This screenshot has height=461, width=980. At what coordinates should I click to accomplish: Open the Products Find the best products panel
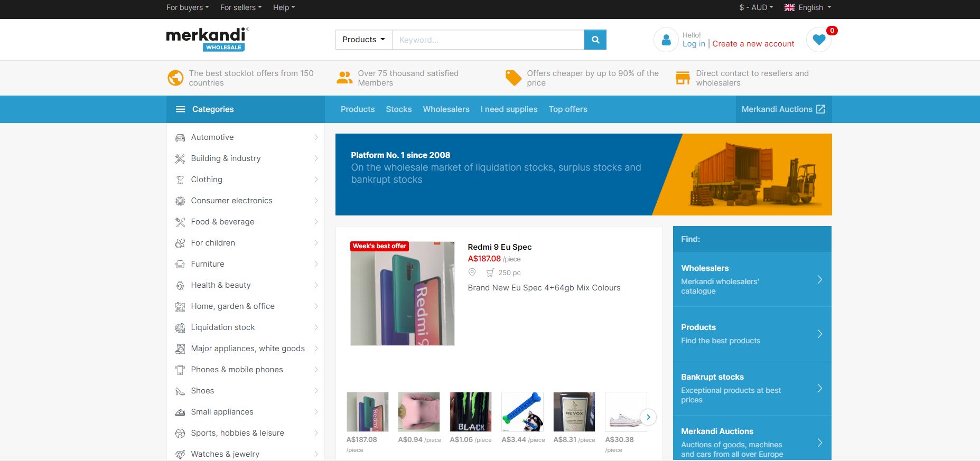pyautogui.click(x=752, y=334)
